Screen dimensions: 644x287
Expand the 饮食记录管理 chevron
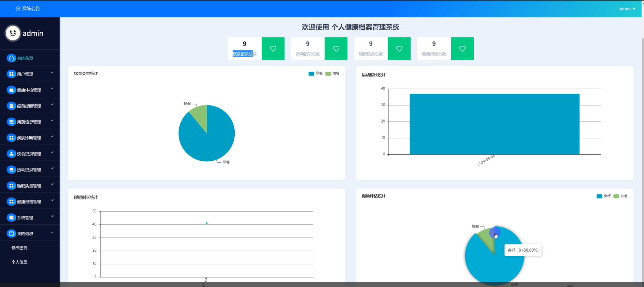point(52,153)
